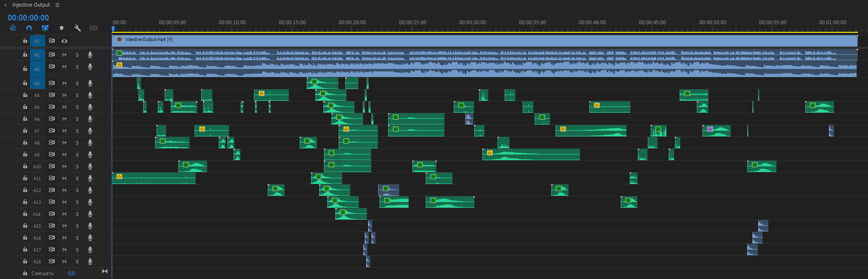This screenshot has width=868, height=279.
Task: Click the CC captions track button
Action: point(94,29)
